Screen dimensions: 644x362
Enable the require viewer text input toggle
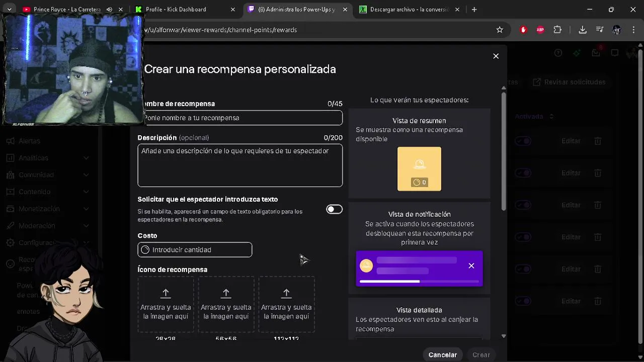[x=334, y=209]
